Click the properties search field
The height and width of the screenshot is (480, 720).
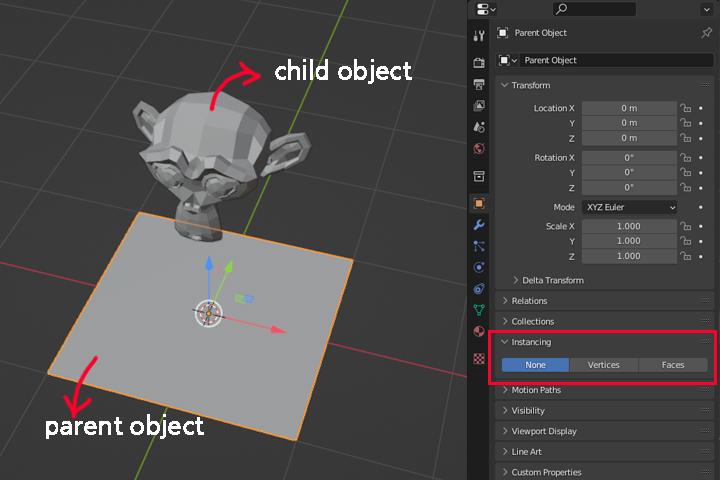tap(594, 9)
